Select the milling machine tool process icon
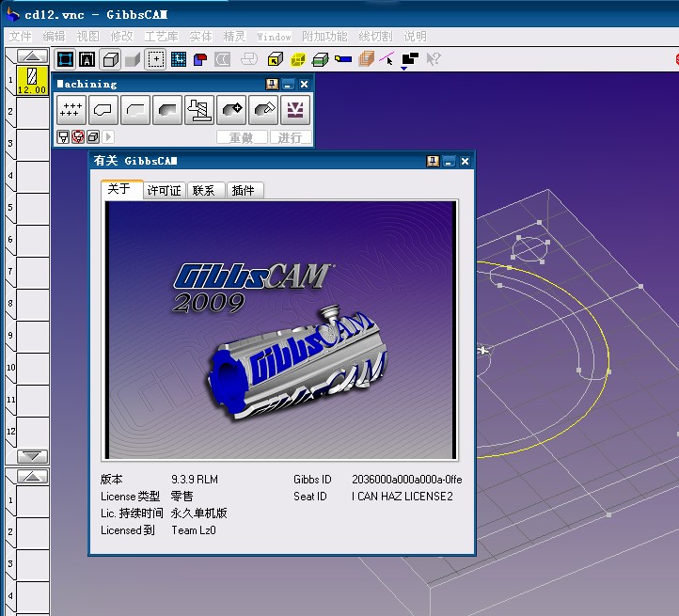This screenshot has height=616, width=679. [x=199, y=110]
